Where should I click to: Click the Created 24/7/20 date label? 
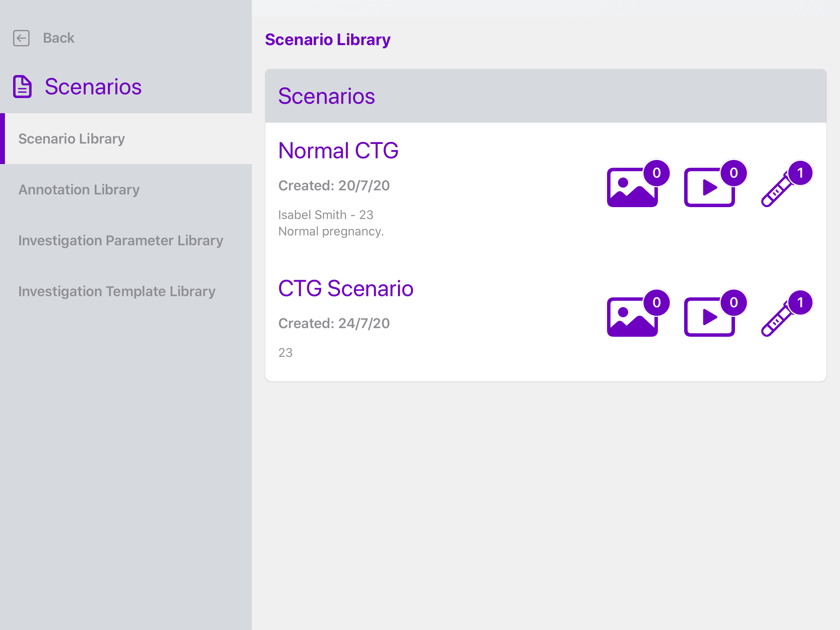334,323
